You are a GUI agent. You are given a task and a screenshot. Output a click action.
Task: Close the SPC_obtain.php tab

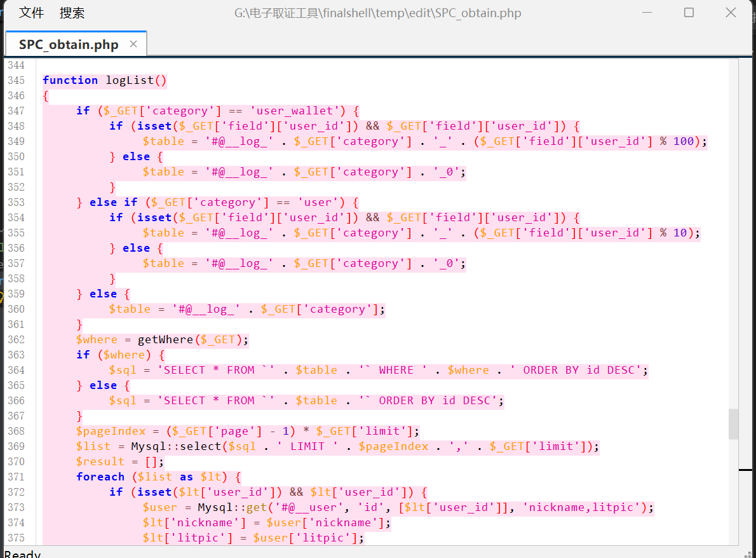tap(133, 44)
